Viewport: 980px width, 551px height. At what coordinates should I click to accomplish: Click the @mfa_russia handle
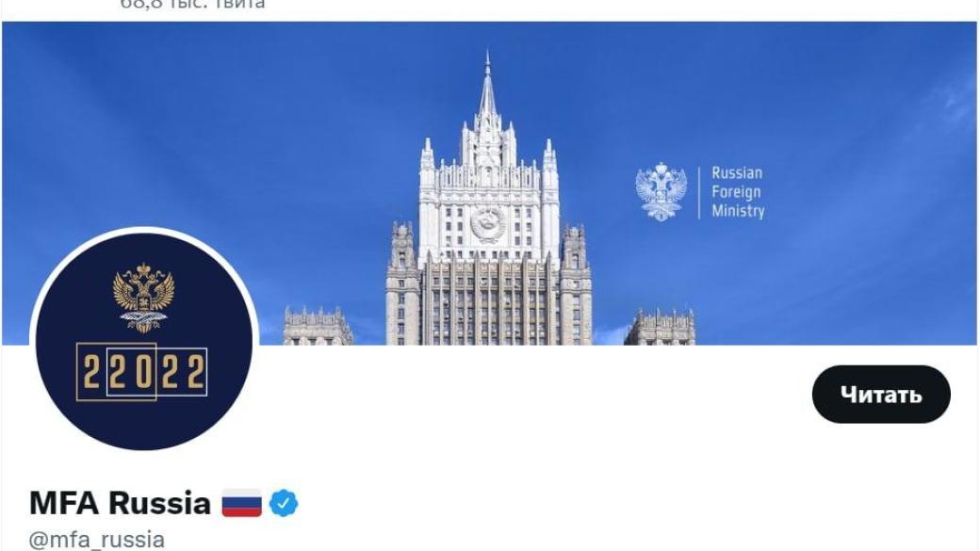[97, 540]
